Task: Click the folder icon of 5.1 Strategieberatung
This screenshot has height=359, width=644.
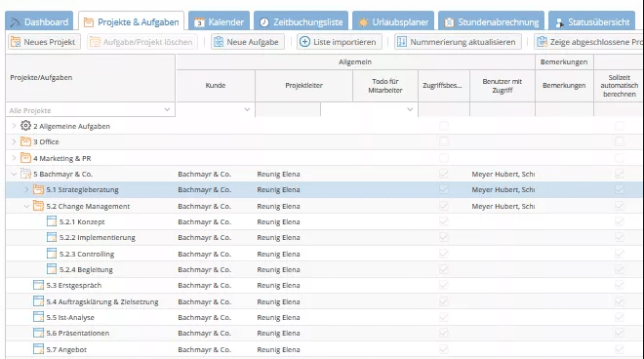Action: 39,189
